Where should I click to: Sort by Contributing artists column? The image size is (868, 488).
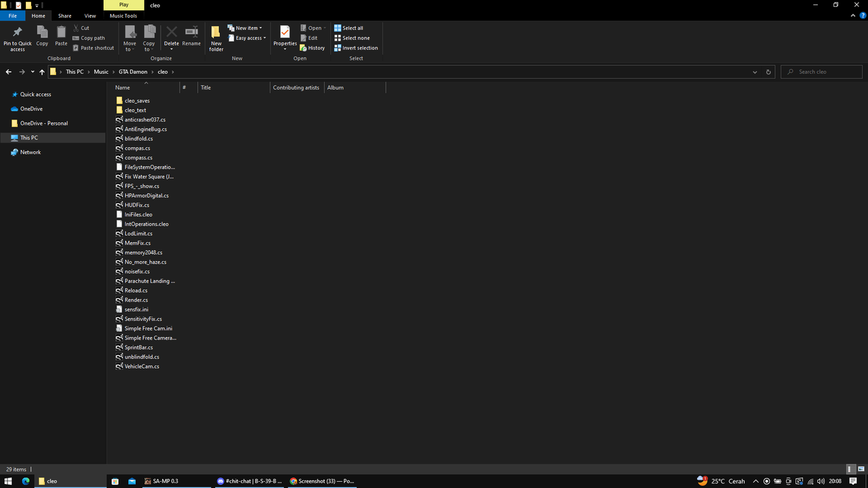point(296,87)
